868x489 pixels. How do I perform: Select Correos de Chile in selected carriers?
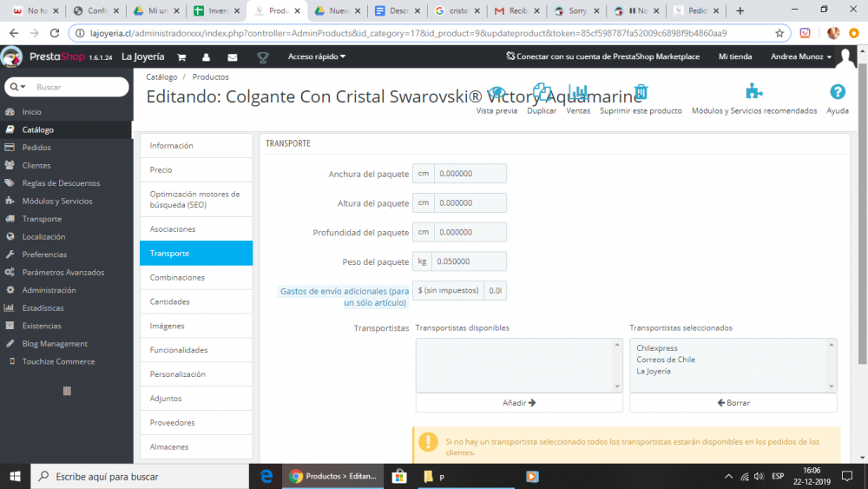coord(666,360)
